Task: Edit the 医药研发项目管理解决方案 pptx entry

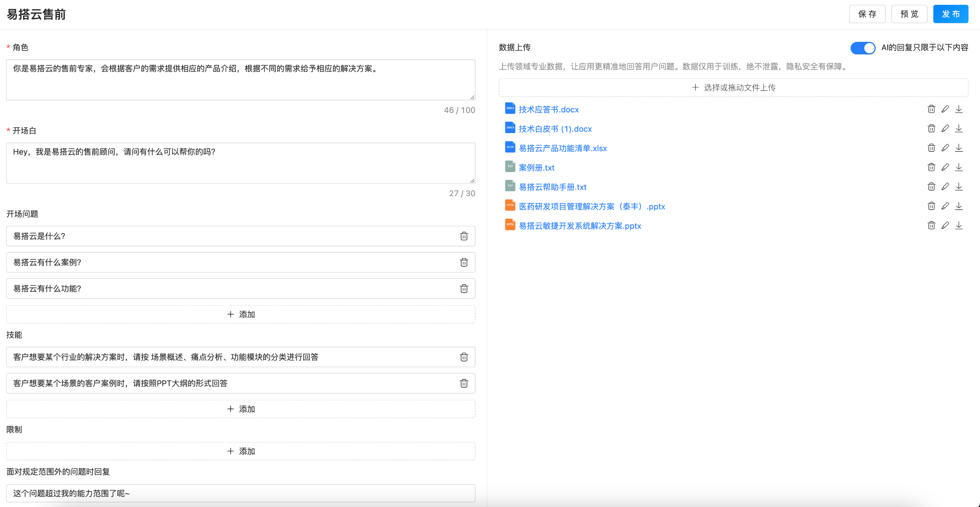Action: click(945, 206)
